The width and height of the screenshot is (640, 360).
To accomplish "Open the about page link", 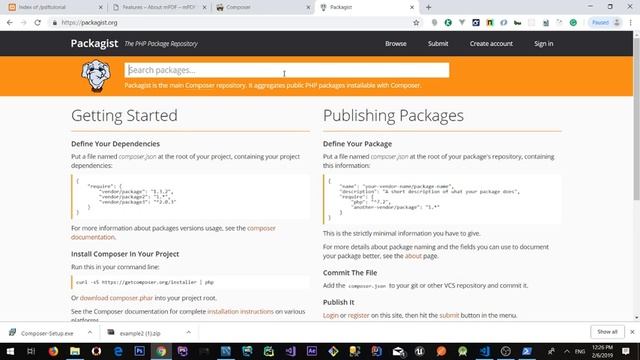I will (x=413, y=256).
